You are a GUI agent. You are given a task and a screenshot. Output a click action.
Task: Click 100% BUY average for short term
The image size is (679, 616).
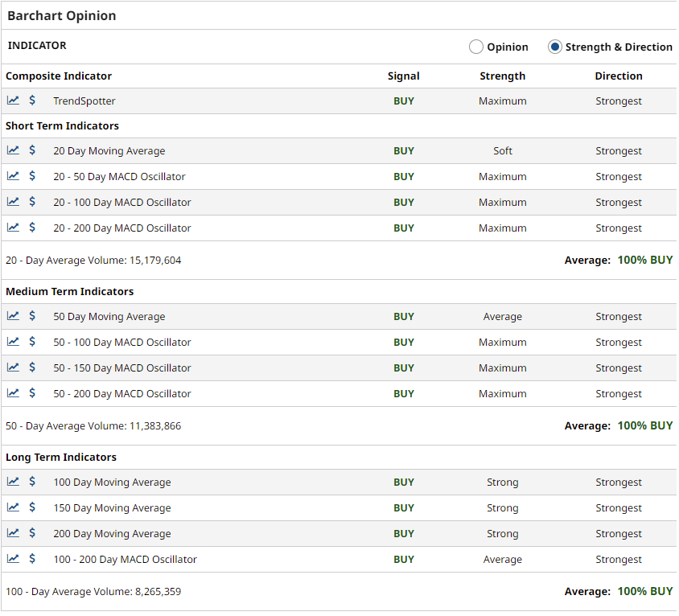point(644,261)
